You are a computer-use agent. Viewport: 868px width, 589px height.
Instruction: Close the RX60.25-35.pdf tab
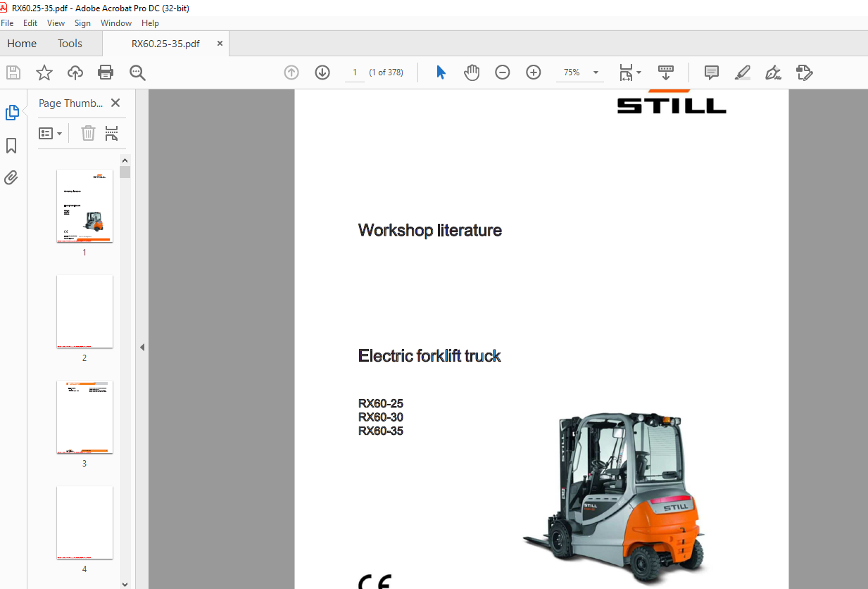pos(220,43)
